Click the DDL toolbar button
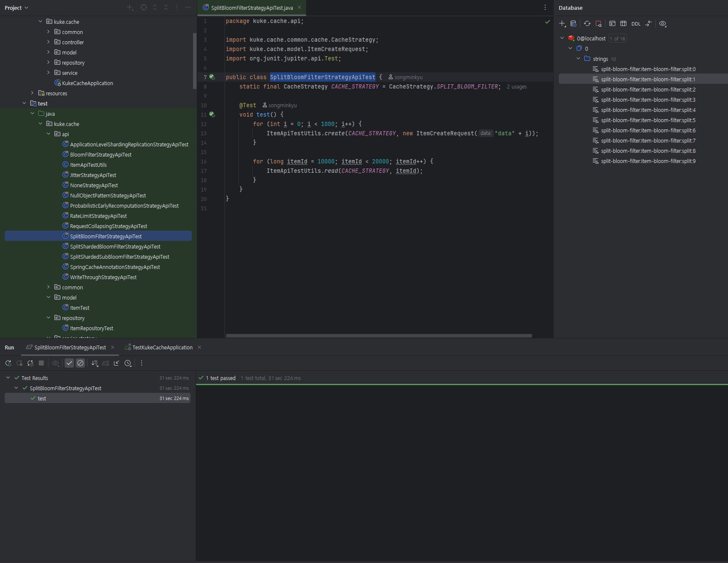 click(x=636, y=24)
